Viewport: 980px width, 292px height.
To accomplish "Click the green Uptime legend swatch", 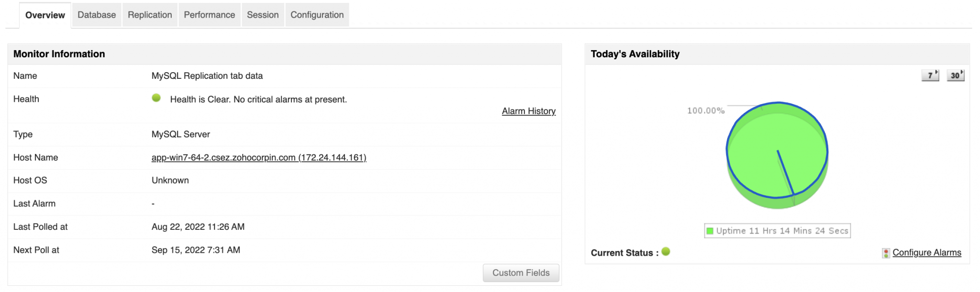I will [x=710, y=231].
